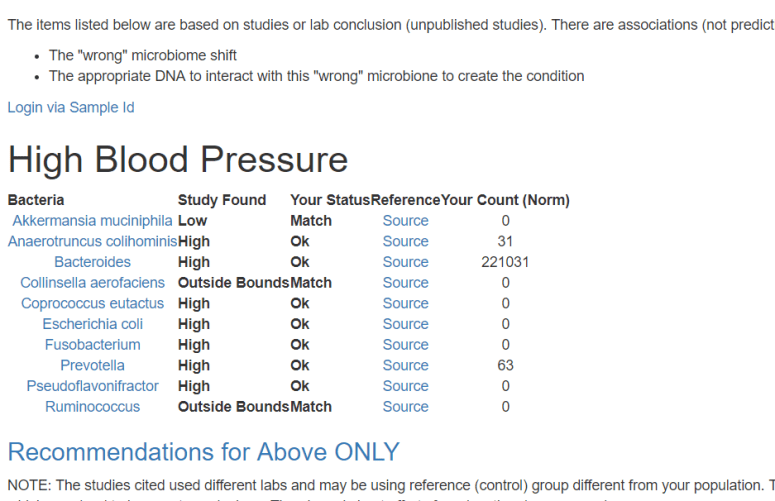
Task: Click the Coprococcus eutactus link
Action: 92,303
